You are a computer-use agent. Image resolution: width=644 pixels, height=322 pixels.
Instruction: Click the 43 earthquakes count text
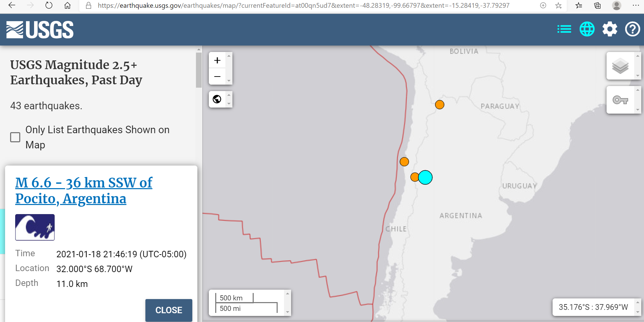click(x=46, y=106)
